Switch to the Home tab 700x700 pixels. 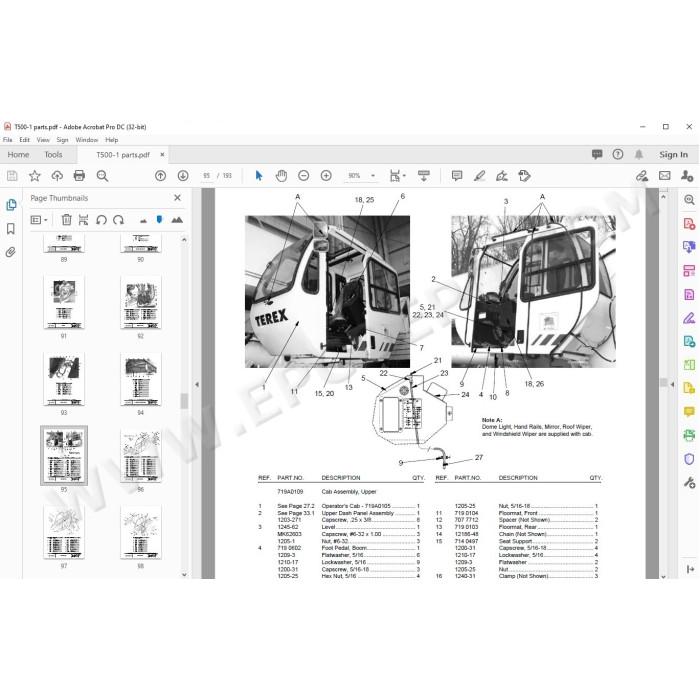pos(18,154)
